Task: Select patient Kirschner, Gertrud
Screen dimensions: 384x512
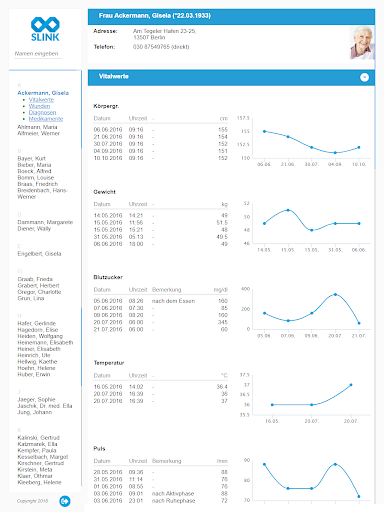Action: tap(40, 463)
